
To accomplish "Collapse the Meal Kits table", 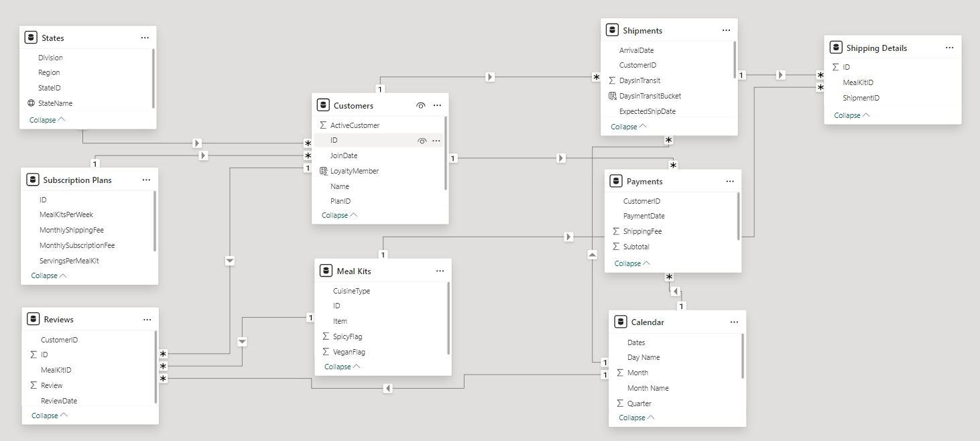I will click(342, 367).
